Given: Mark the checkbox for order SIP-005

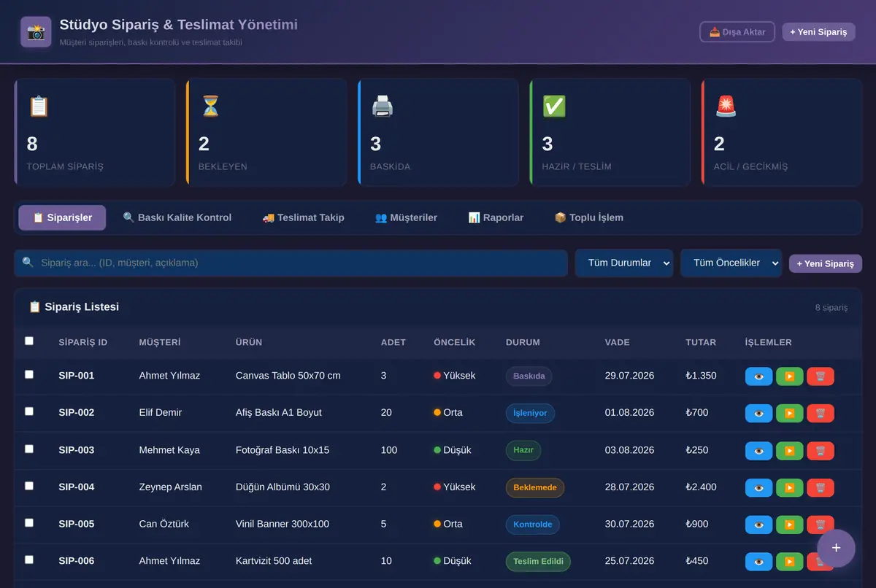Looking at the screenshot, I should pyautogui.click(x=29, y=522).
